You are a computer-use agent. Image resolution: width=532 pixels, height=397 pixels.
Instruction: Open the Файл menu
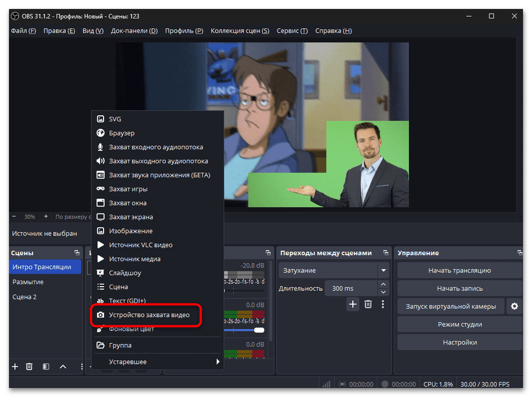click(x=24, y=31)
